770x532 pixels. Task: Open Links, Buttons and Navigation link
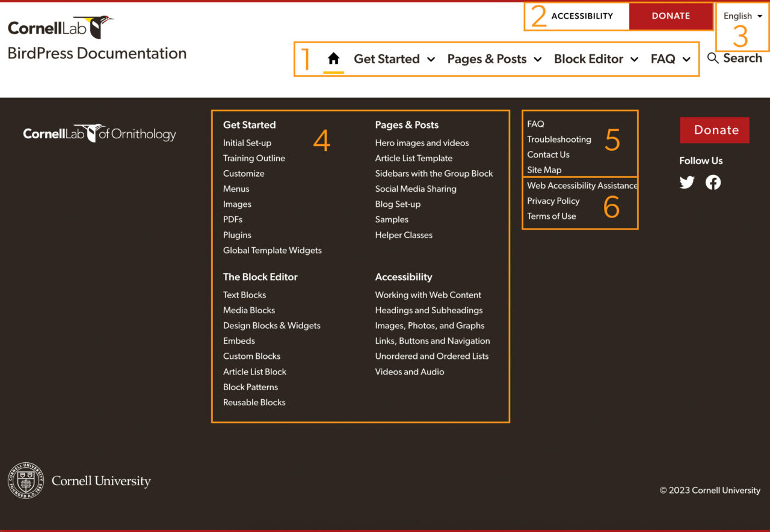[x=433, y=341]
